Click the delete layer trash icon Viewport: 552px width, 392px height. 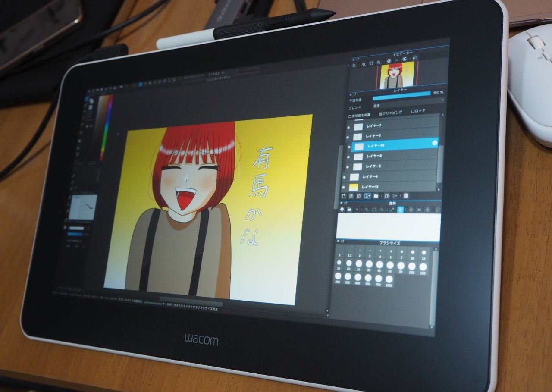click(x=406, y=195)
